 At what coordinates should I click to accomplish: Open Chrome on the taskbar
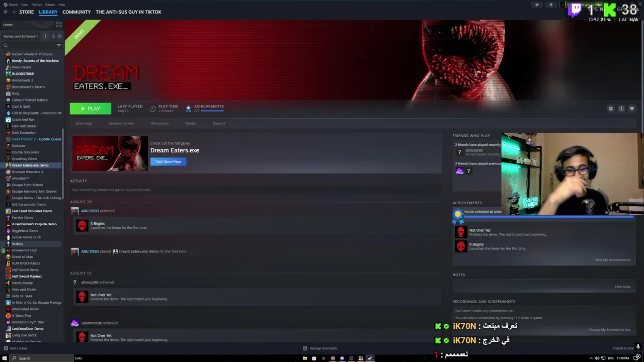point(333,358)
